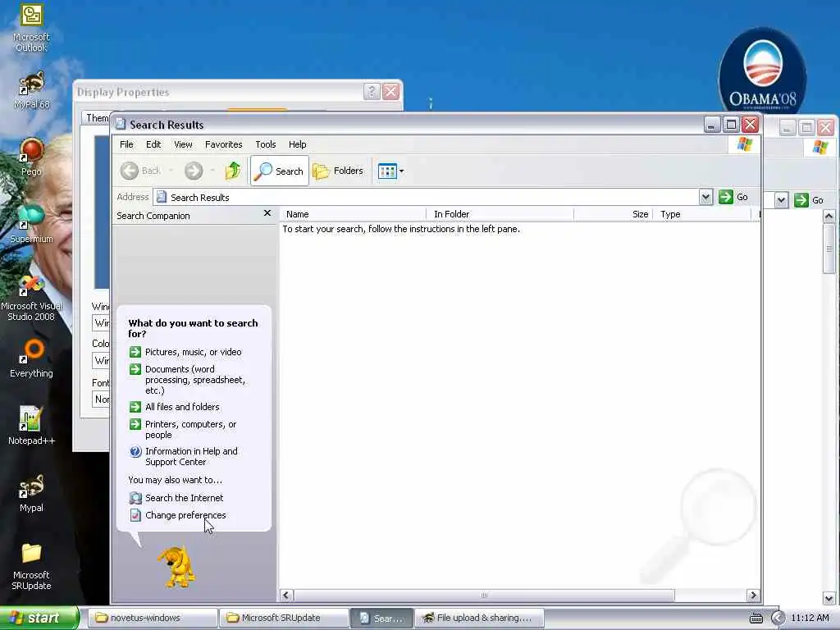Search for Printers, computers, or people

coord(183,430)
